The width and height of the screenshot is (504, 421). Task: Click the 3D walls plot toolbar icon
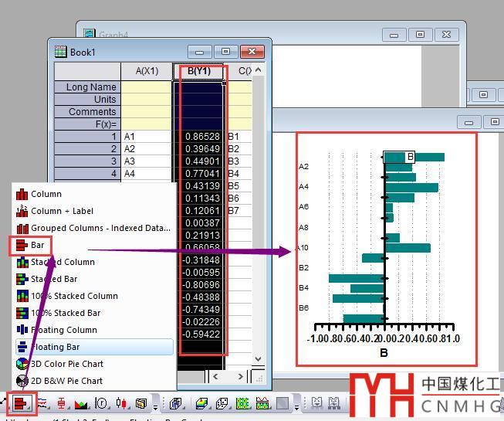point(175,403)
